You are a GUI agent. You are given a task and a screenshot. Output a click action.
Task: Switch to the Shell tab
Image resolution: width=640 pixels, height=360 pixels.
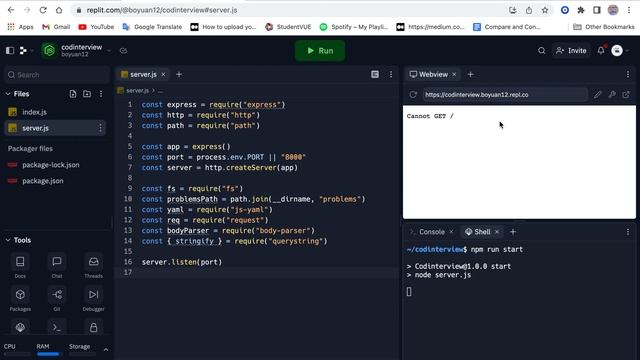[x=478, y=232]
